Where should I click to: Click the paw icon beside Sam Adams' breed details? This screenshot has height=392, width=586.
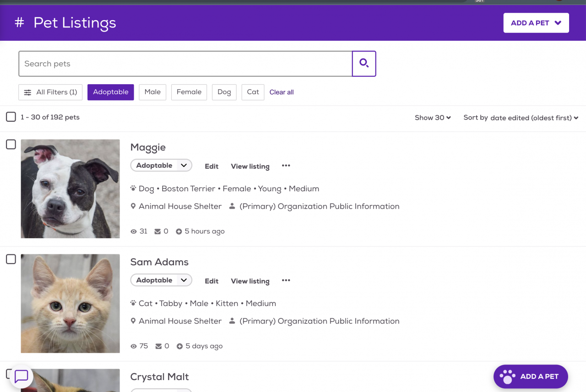click(x=133, y=303)
